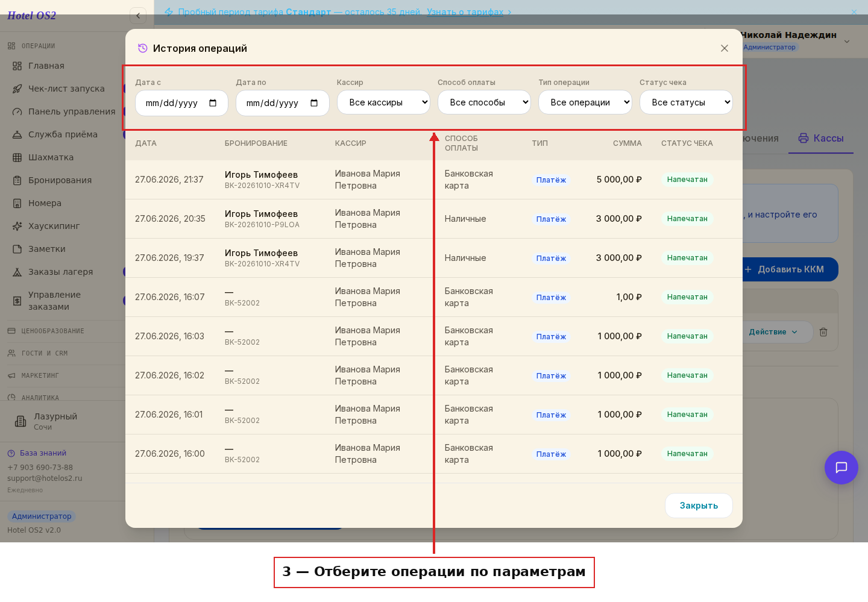Screen dimensions: 868x602
Task: Open the Все операции type dropdown
Action: [x=585, y=102]
